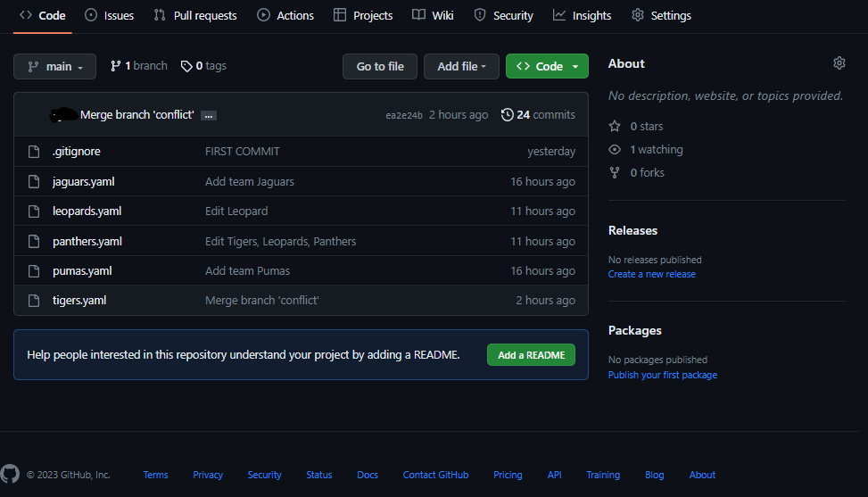View the Security tab
This screenshot has width=868, height=497.
click(x=503, y=15)
